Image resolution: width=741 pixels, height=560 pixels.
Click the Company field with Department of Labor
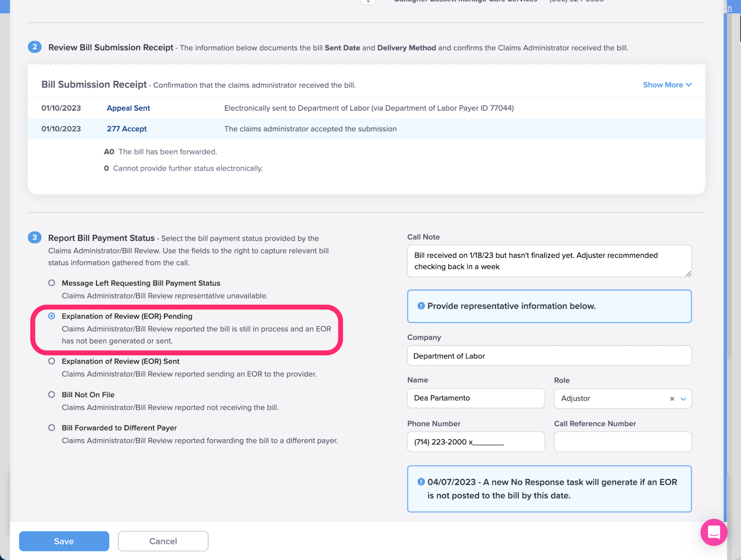tap(549, 355)
